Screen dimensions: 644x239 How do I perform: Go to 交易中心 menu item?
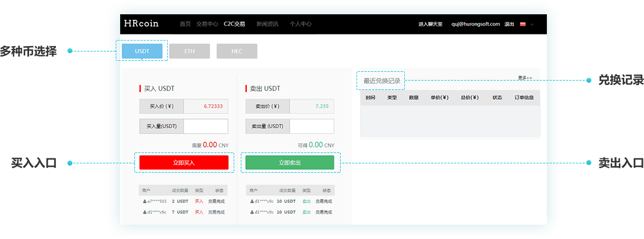tap(207, 24)
